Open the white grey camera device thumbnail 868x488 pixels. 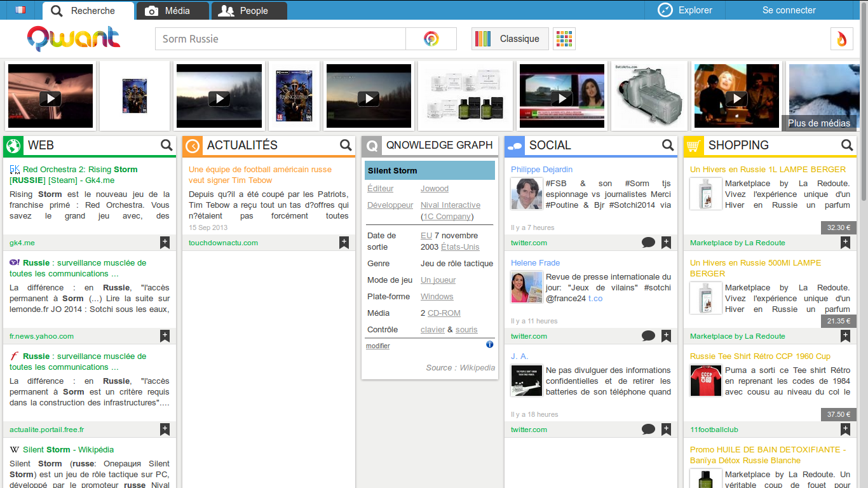pyautogui.click(x=648, y=96)
